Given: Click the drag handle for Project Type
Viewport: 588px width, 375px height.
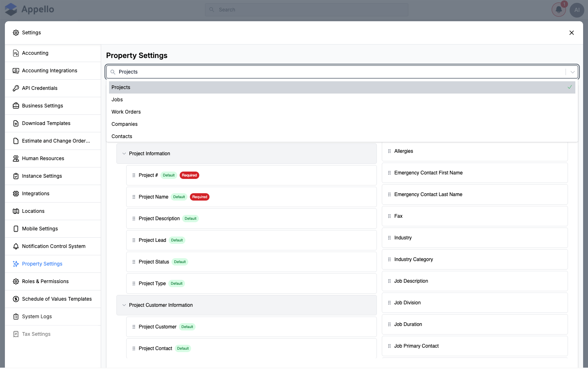Looking at the screenshot, I should [134, 283].
